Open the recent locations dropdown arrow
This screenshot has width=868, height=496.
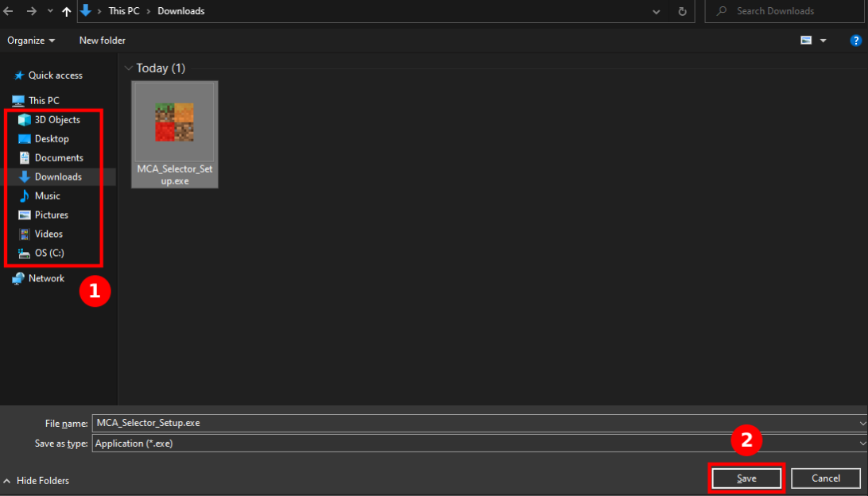tap(50, 11)
